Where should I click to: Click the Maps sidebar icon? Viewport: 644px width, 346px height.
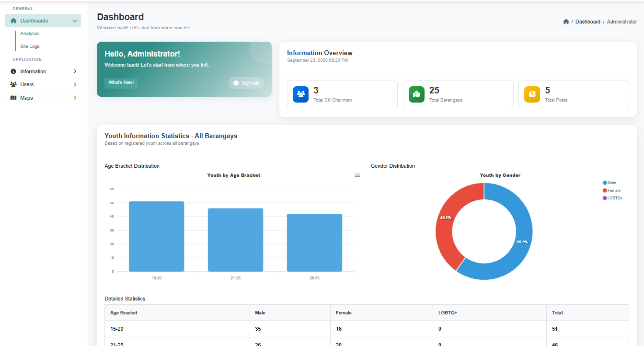click(13, 98)
